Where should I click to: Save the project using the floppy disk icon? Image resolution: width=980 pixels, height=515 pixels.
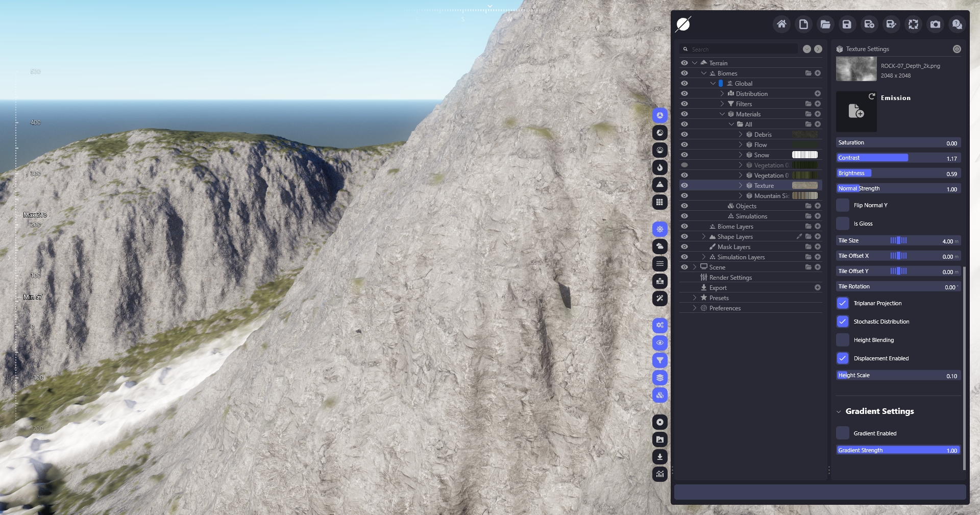(x=847, y=24)
